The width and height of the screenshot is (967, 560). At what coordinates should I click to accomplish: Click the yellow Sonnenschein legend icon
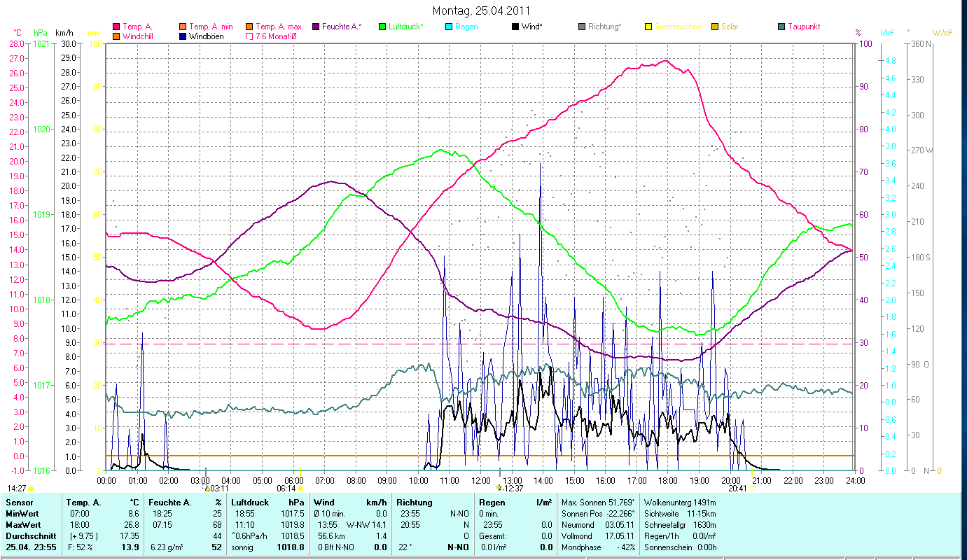pos(648,27)
